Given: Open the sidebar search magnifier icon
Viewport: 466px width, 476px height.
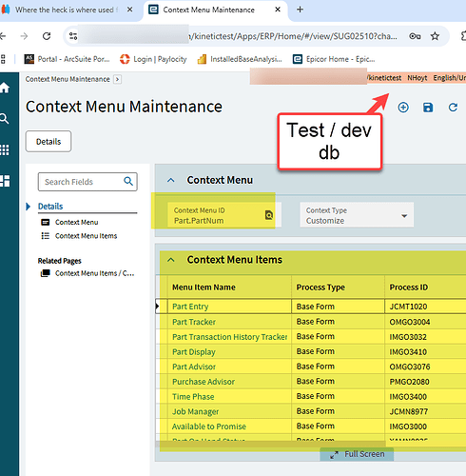Looking at the screenshot, I should [4, 119].
